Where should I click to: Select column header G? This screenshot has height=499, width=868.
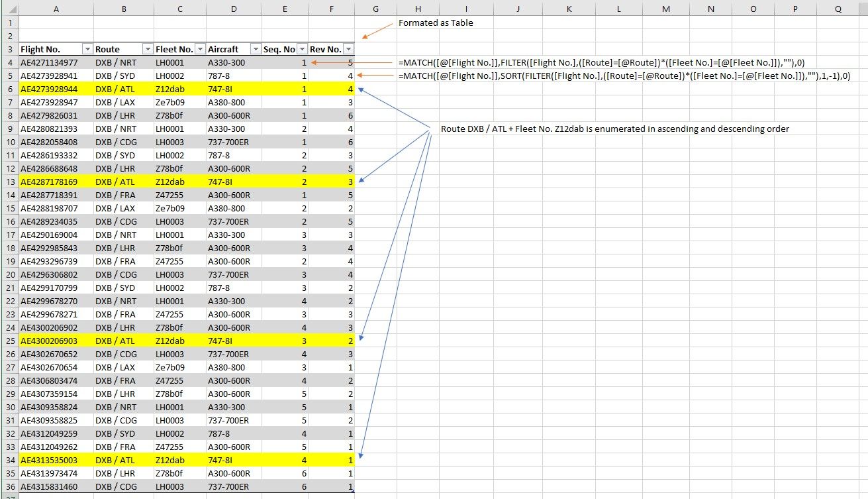(375, 9)
